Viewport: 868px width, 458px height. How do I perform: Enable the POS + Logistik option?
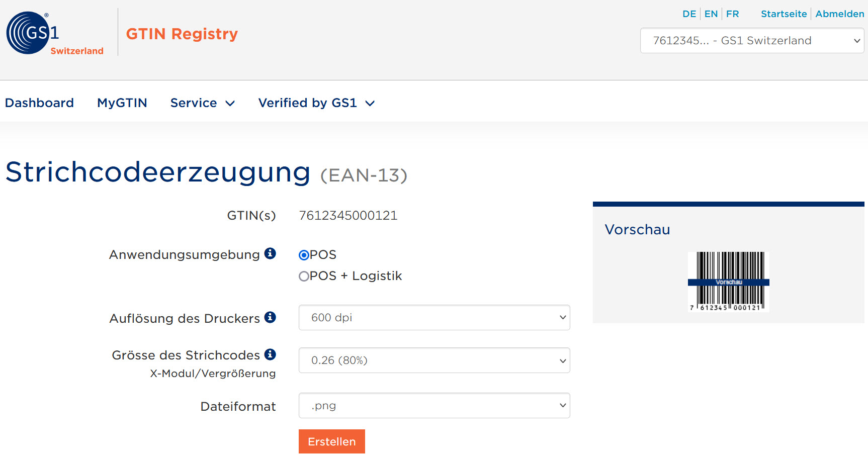click(x=303, y=276)
